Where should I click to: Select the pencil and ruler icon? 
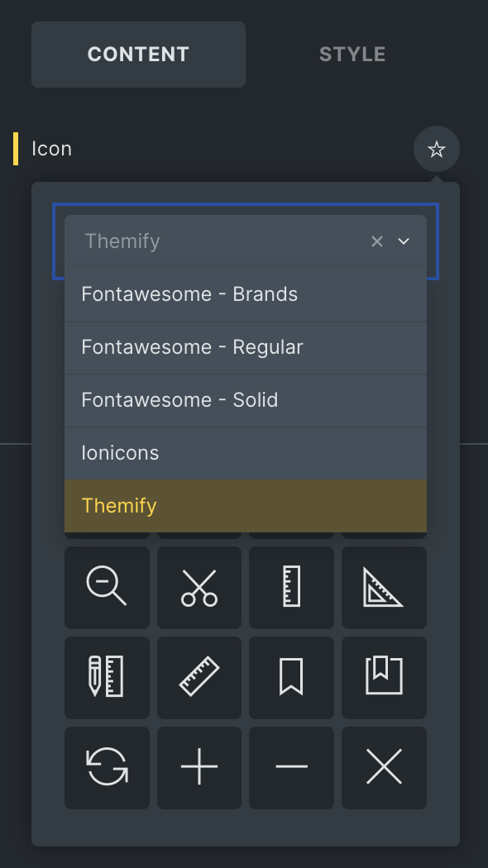coord(107,678)
